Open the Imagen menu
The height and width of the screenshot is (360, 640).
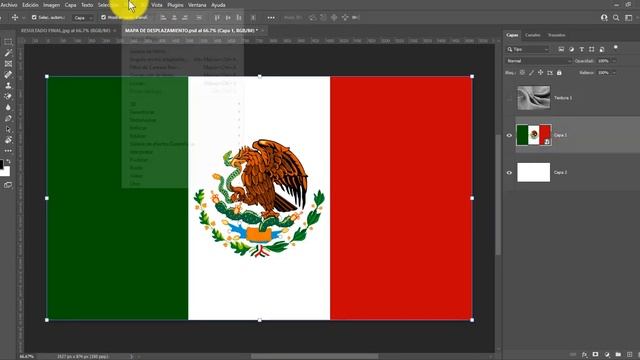[51, 5]
